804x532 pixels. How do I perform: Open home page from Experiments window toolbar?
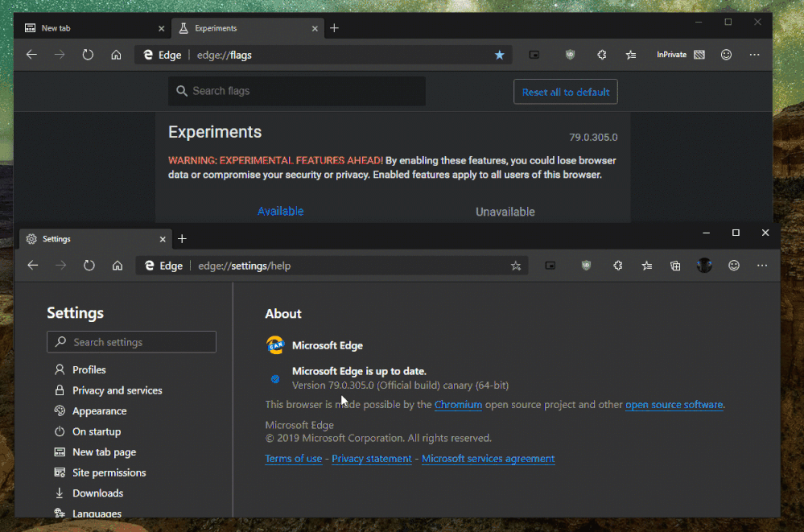click(117, 55)
